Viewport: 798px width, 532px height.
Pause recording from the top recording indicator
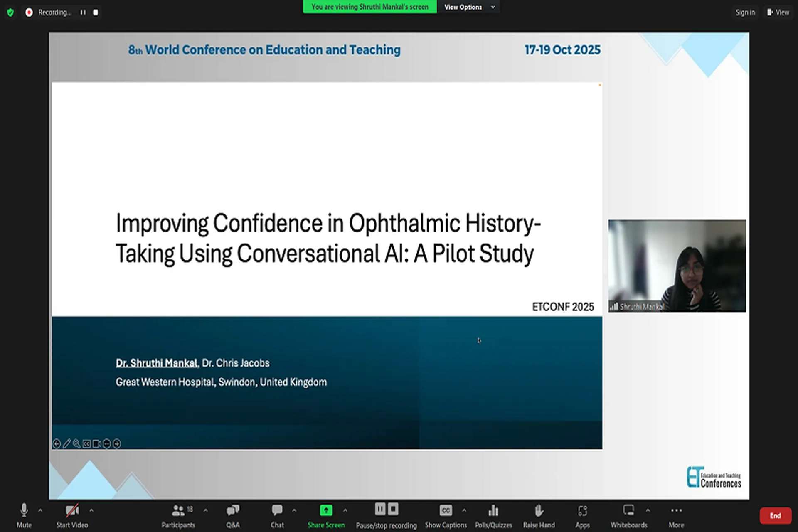pyautogui.click(x=83, y=12)
